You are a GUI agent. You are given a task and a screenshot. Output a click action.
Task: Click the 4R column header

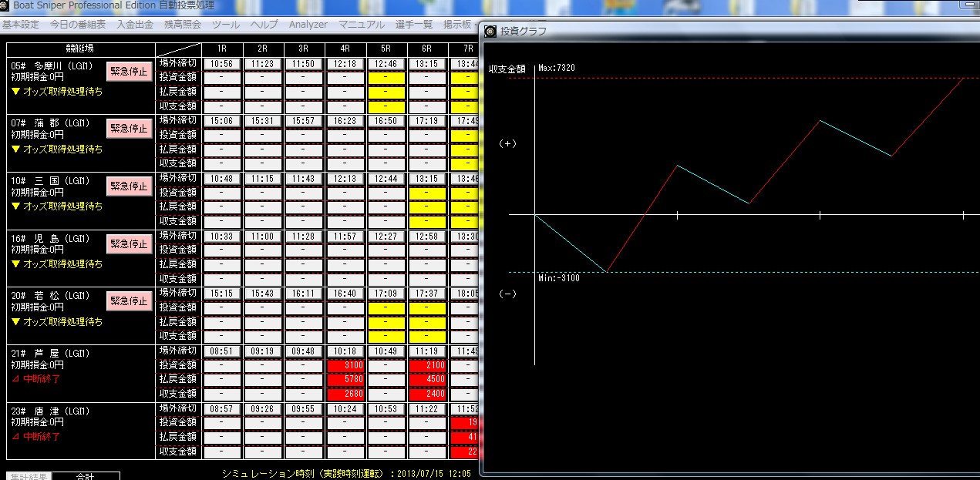point(345,50)
